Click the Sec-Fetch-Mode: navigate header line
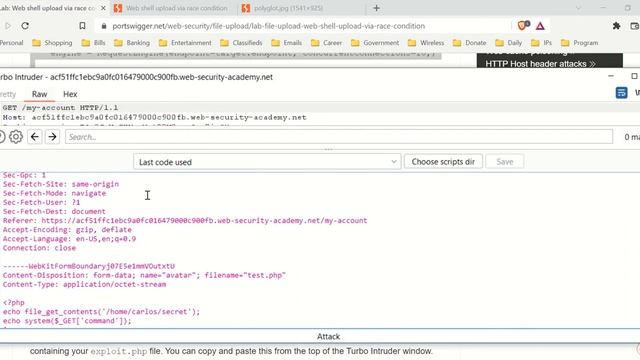 (x=54, y=193)
